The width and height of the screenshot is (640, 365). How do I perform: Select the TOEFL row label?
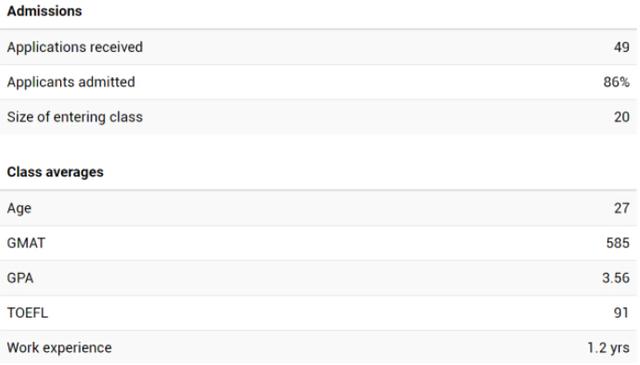pos(27,313)
